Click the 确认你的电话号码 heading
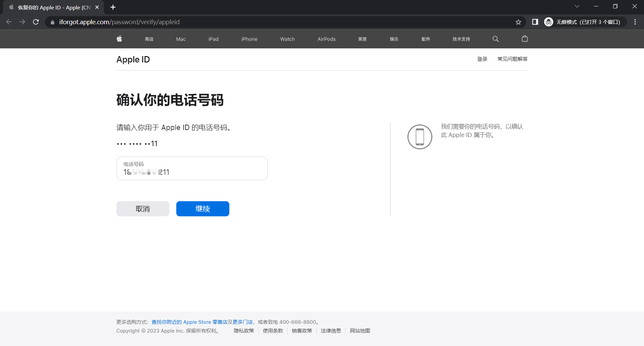644x346 pixels. (170, 100)
